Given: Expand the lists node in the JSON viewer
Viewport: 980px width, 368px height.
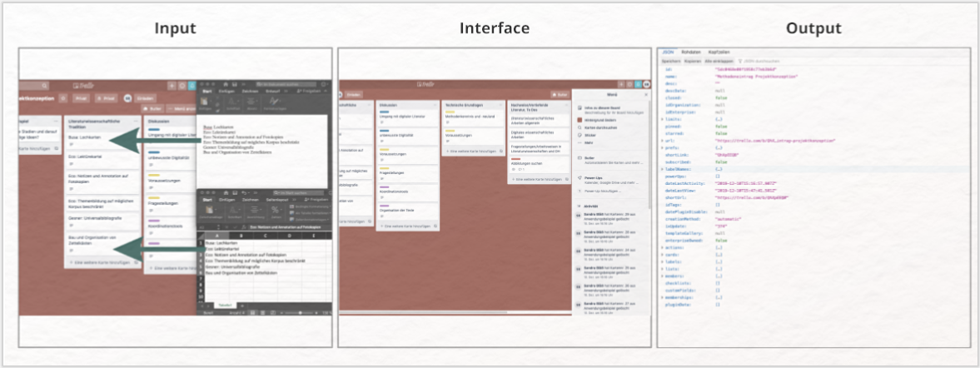Looking at the screenshot, I should [663, 269].
